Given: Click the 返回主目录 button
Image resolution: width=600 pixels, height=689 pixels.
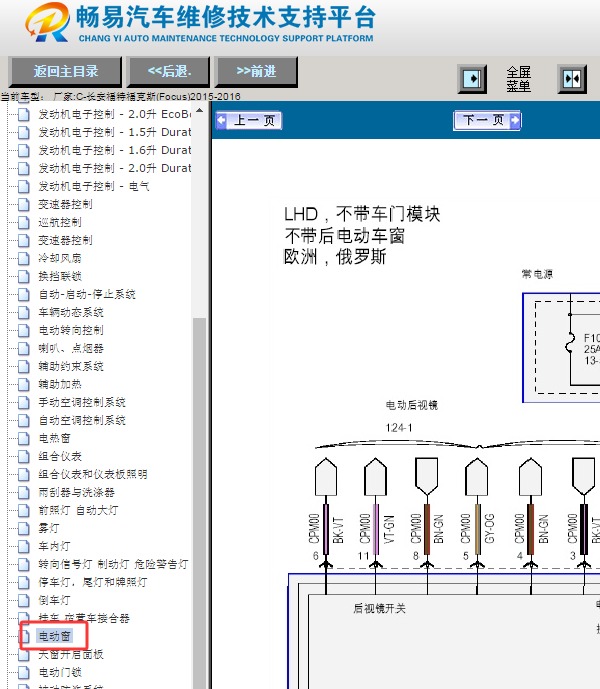Looking at the screenshot, I should coord(65,71).
